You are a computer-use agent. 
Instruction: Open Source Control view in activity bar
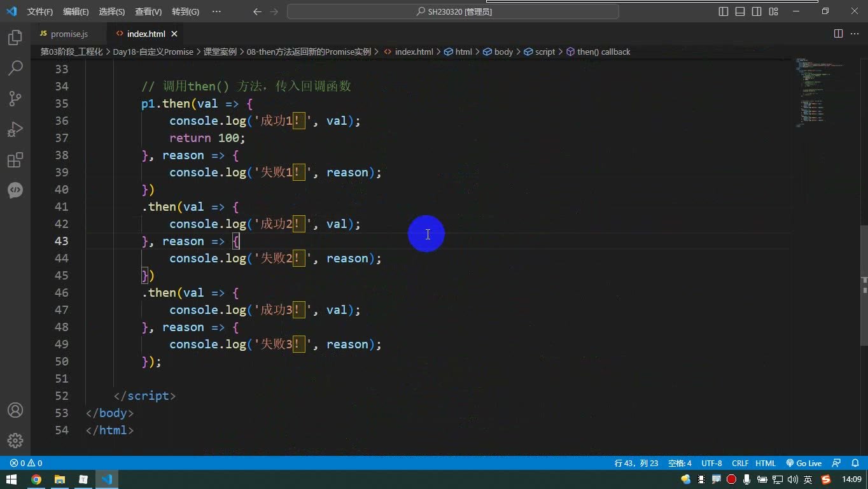pyautogui.click(x=15, y=99)
